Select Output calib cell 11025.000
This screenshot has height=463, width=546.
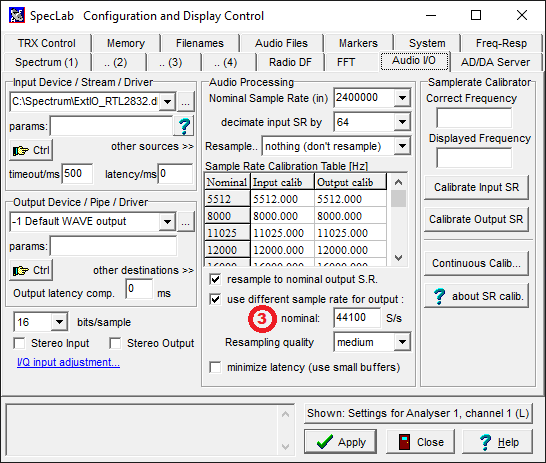pyautogui.click(x=350, y=233)
